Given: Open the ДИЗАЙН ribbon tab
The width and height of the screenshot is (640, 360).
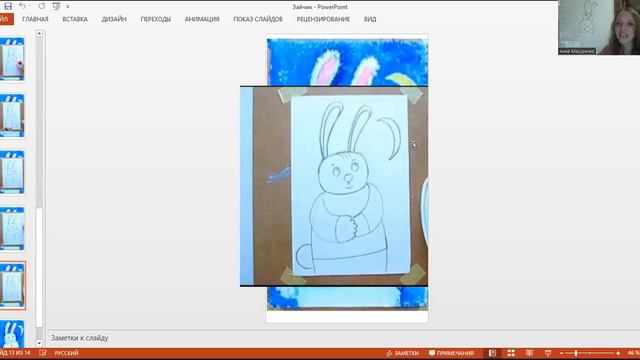Looking at the screenshot, I should 114,19.
